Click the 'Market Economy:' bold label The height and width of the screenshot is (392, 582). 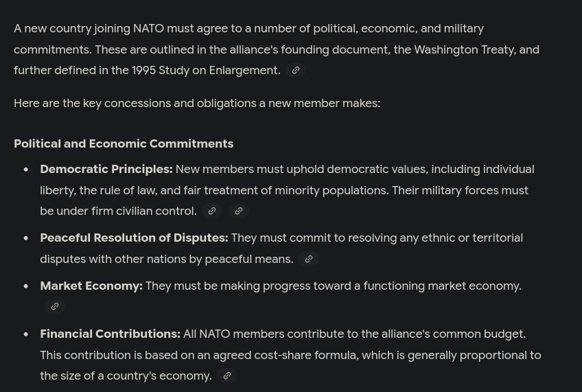tap(91, 286)
